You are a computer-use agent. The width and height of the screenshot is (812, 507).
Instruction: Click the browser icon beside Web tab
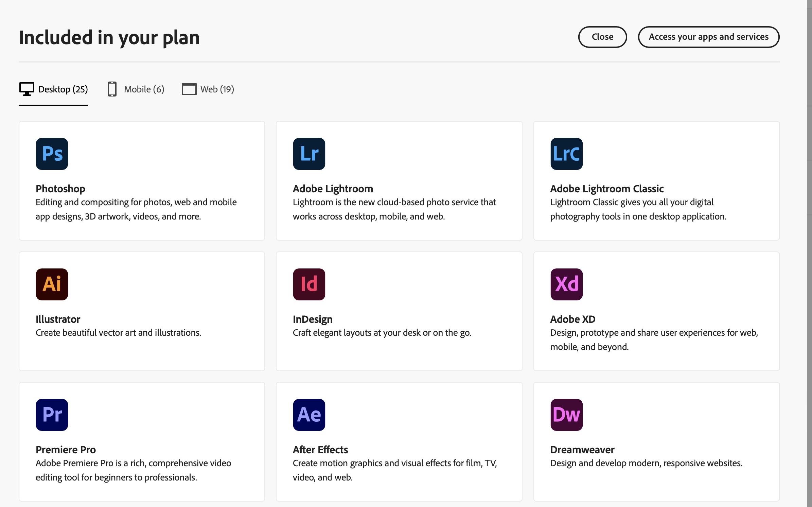coord(189,89)
